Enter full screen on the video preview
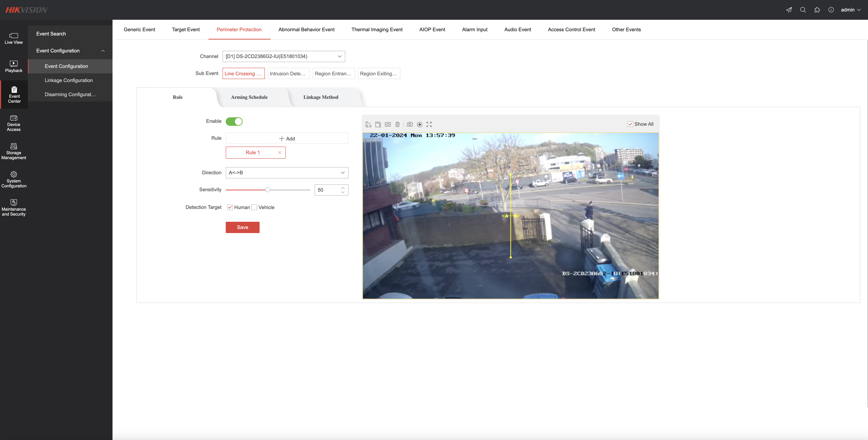 pyautogui.click(x=429, y=124)
